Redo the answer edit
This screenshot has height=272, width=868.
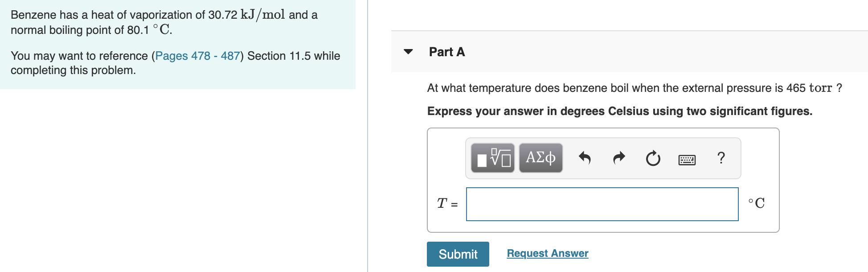coord(619,157)
